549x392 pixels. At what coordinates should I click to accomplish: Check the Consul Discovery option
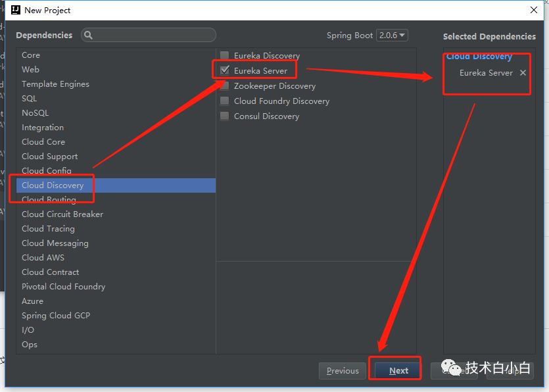[224, 116]
